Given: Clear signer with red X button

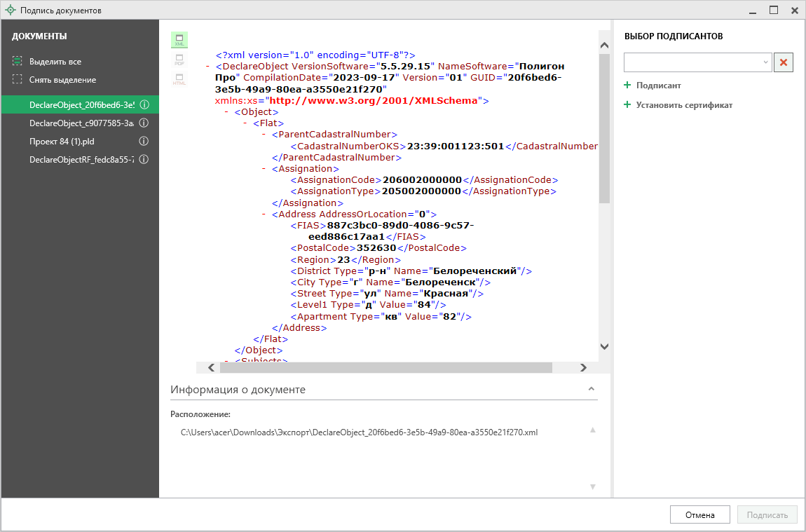Looking at the screenshot, I should (x=783, y=62).
